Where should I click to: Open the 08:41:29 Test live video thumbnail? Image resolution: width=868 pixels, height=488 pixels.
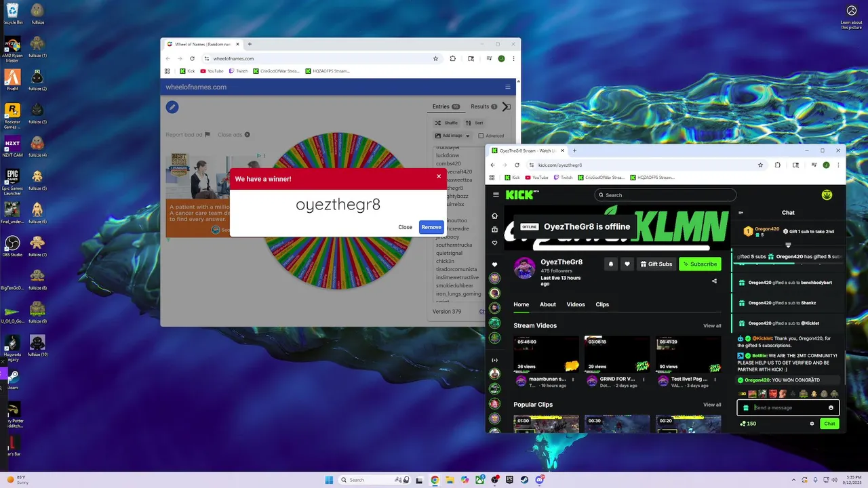[x=688, y=354]
